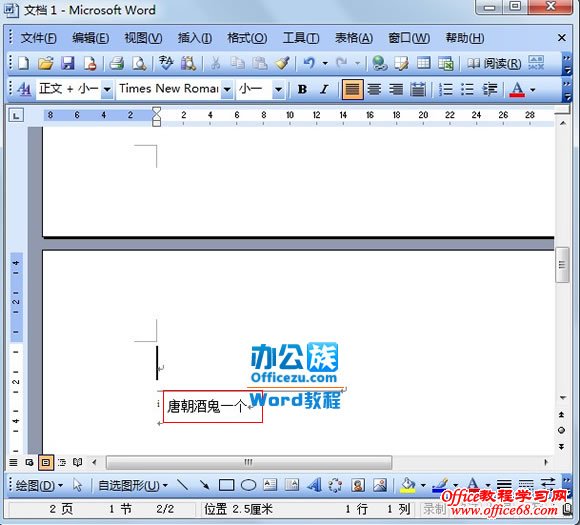Select the Arrow drawing tool
The height and width of the screenshot is (525, 580).
point(204,485)
